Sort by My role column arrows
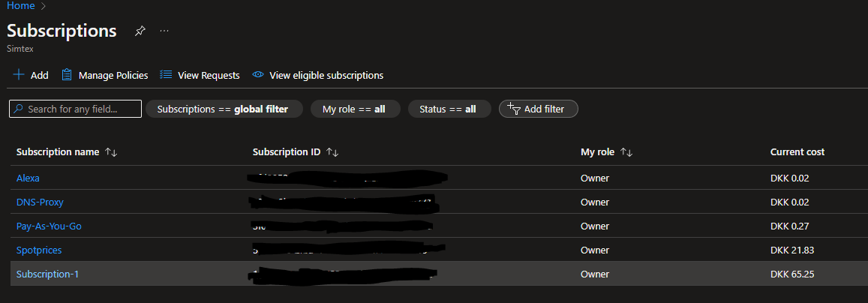This screenshot has height=303, width=868. (626, 152)
